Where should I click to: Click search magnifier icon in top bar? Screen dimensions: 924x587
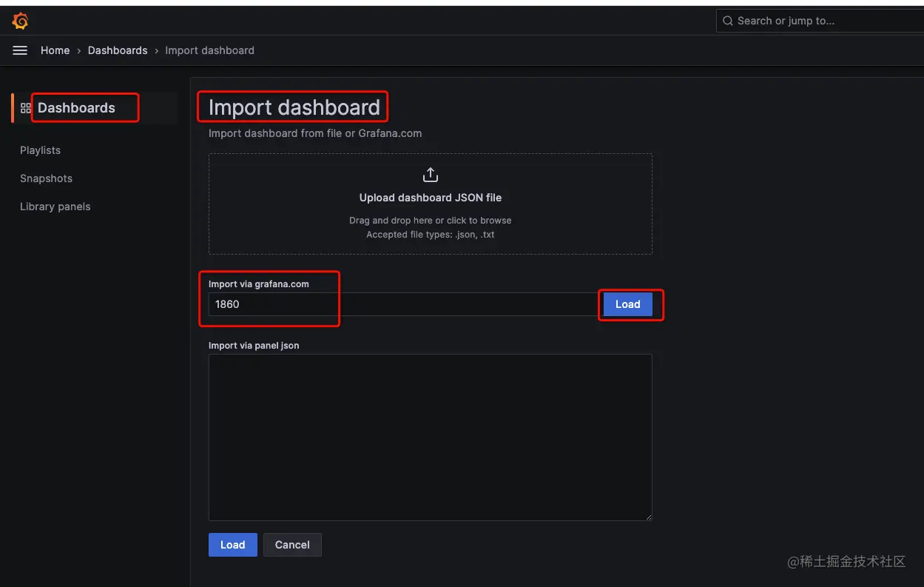[728, 21]
